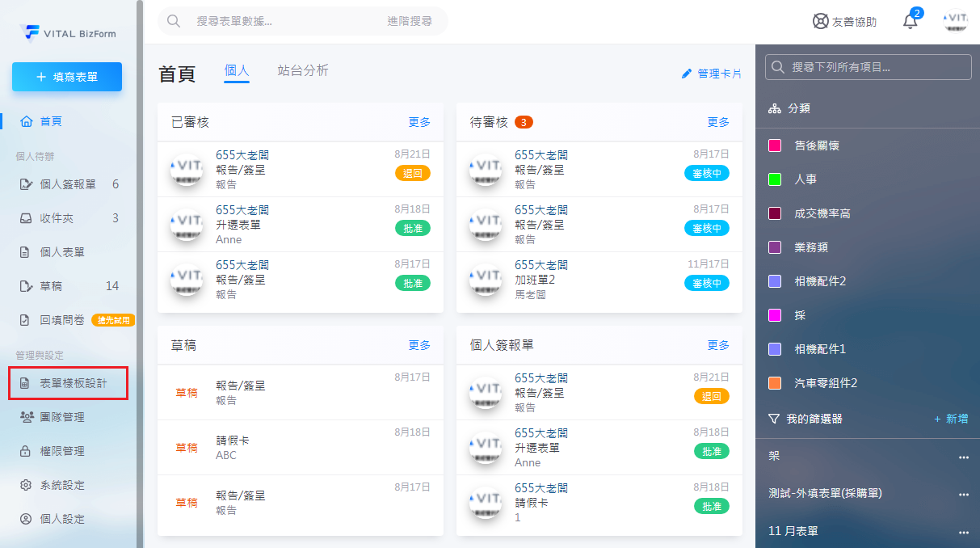Click the 售後關懷 pink color swatch

pos(774,145)
